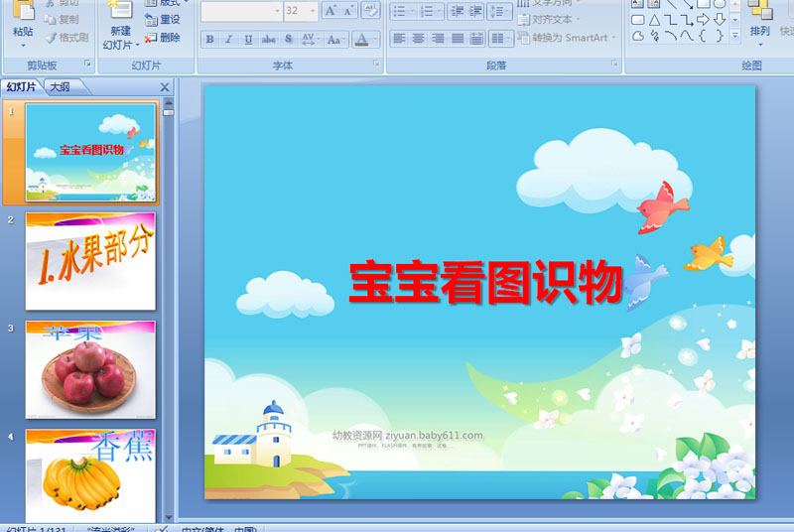Open 字体 font dialog launcher
The image size is (794, 532).
point(376,64)
